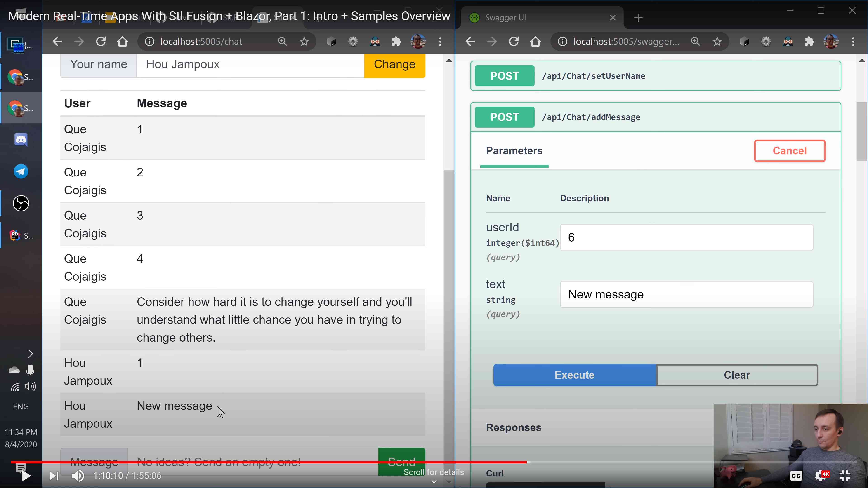Open video settings gear icon
Image resolution: width=868 pixels, height=488 pixels.
pyautogui.click(x=820, y=476)
